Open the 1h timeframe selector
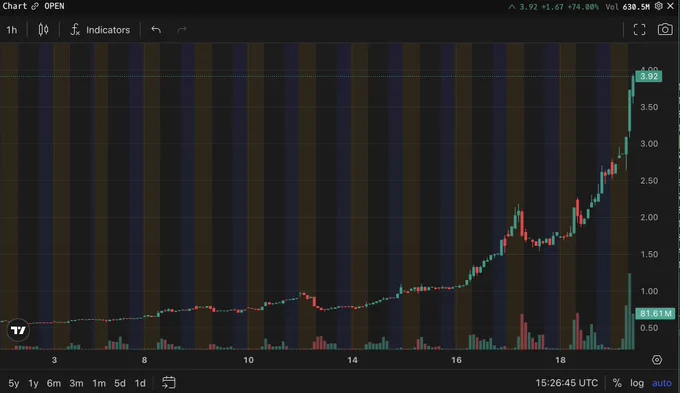The image size is (680, 393). pos(12,30)
